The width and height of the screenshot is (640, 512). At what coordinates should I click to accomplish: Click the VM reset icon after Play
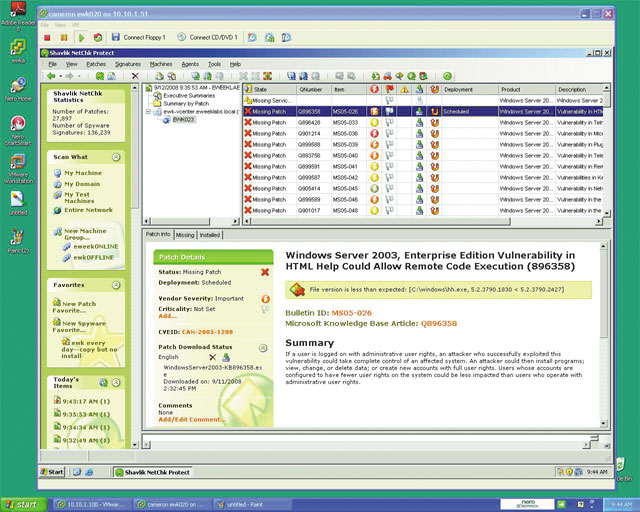click(x=98, y=38)
